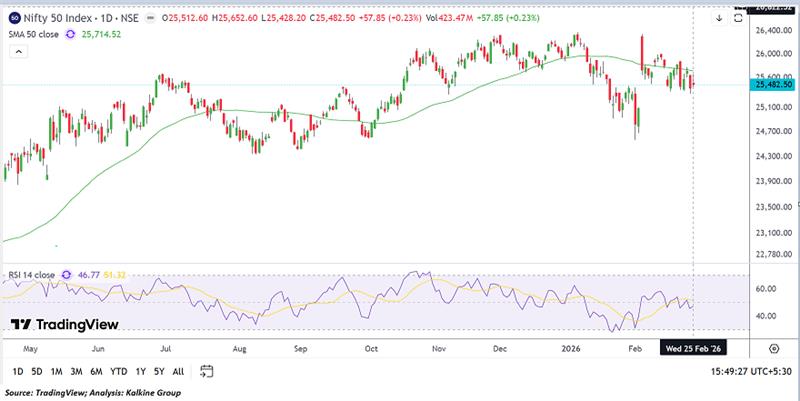The height and width of the screenshot is (401, 800).
Task: Select the 1D time range
Action: [18, 372]
